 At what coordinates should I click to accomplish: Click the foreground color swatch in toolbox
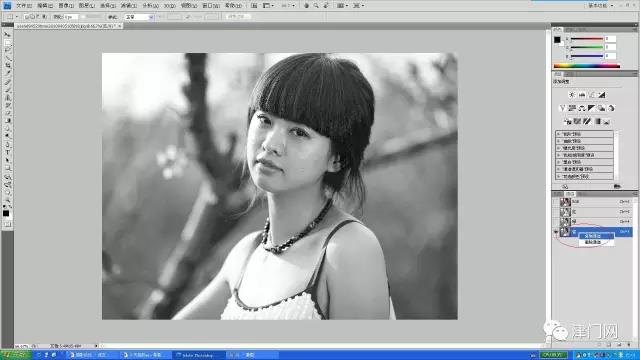click(x=6, y=213)
